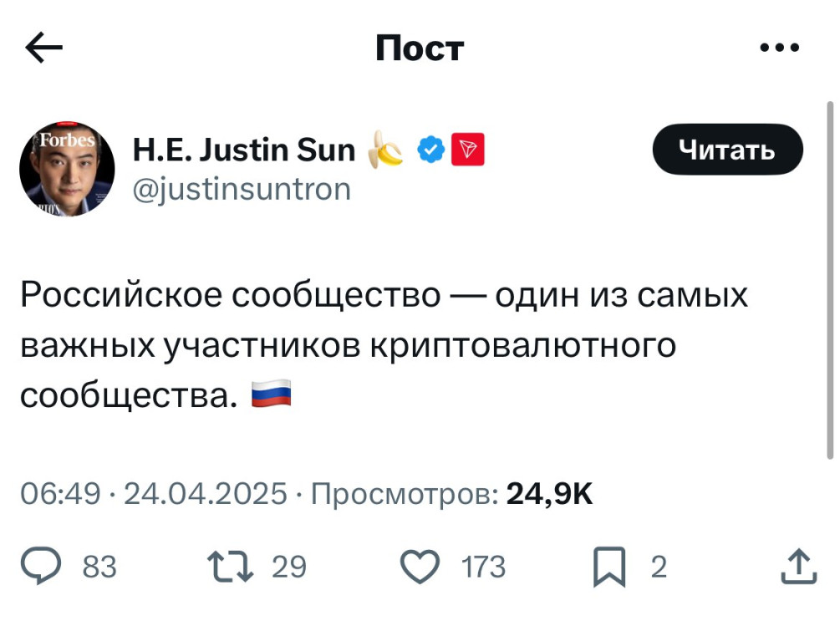
Task: Click the banana emoji beside the name
Action: click(x=387, y=150)
